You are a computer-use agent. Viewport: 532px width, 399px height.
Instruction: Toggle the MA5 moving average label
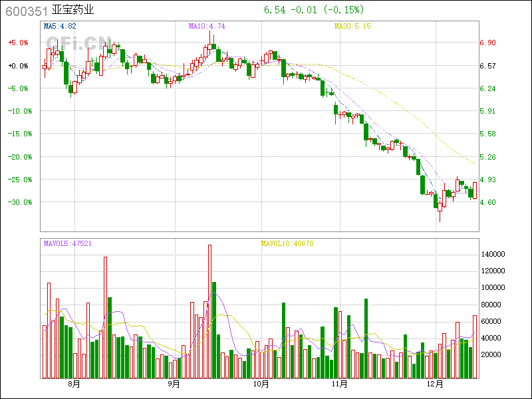[60, 26]
